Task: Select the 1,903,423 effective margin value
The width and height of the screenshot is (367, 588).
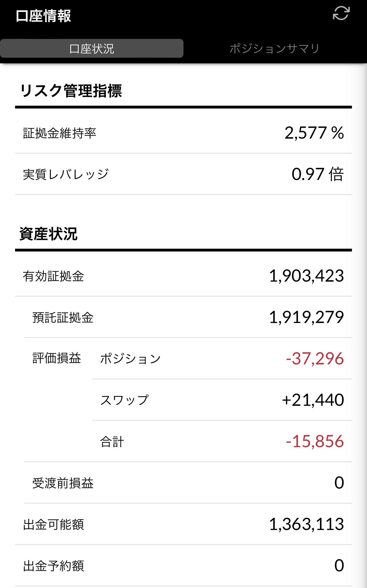Action: coord(306,276)
